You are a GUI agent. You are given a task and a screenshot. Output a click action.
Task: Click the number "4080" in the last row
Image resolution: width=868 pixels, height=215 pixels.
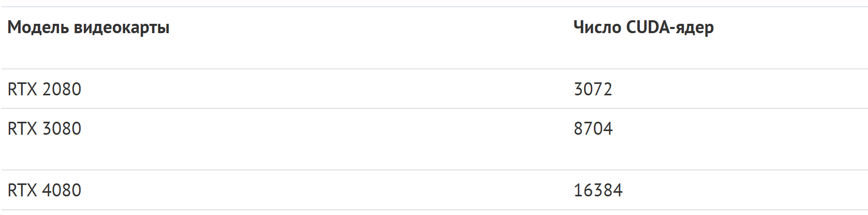[62, 190]
